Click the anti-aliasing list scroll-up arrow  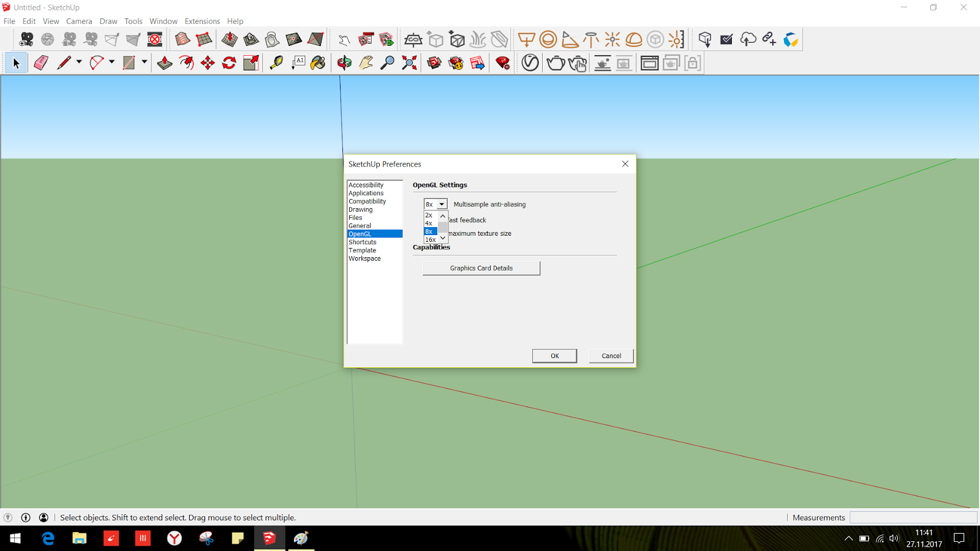[x=443, y=216]
